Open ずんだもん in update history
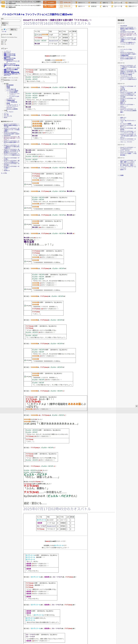138x644 pixels. pyautogui.click(x=123, y=108)
